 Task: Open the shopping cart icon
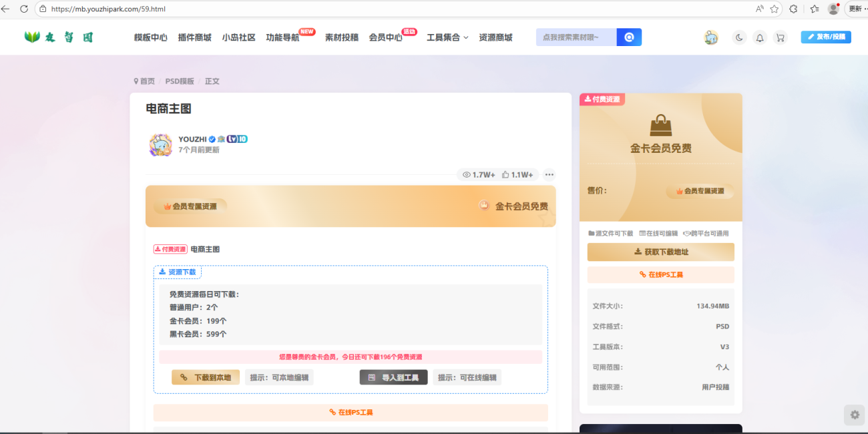tap(780, 37)
